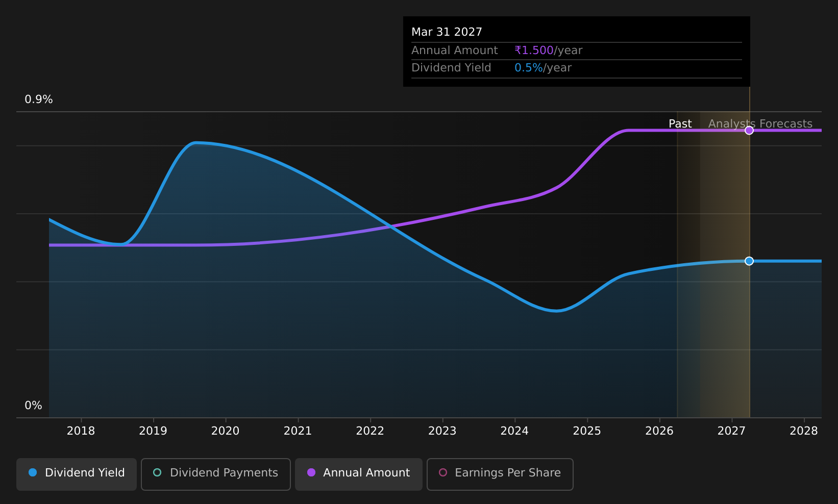Click the blue Dividend Yield data point marker
This screenshot has height=504, width=838.
pos(749,261)
